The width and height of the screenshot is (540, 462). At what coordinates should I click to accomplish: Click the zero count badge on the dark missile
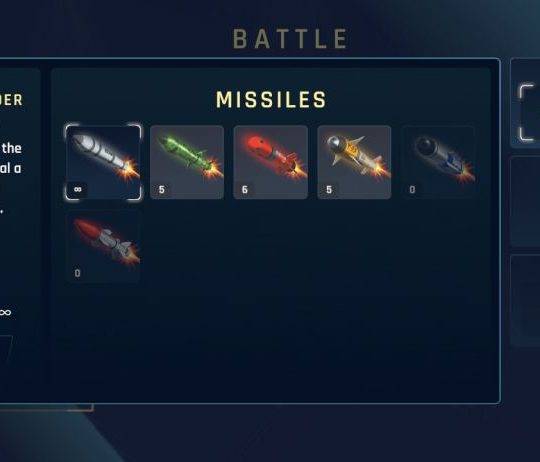click(x=412, y=190)
